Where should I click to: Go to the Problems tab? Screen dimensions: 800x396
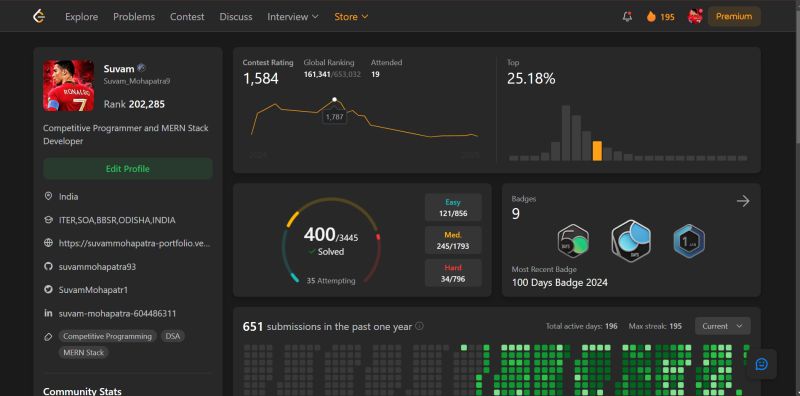point(134,17)
